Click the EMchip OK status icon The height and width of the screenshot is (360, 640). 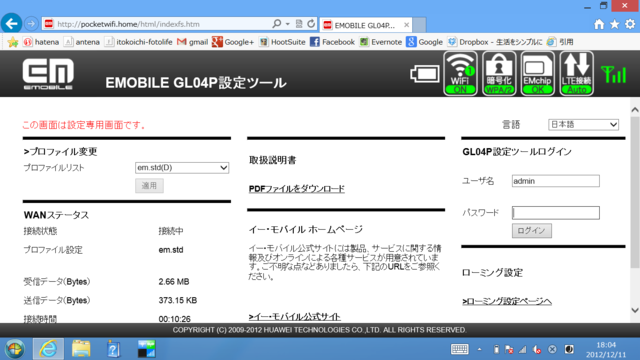[538, 73]
